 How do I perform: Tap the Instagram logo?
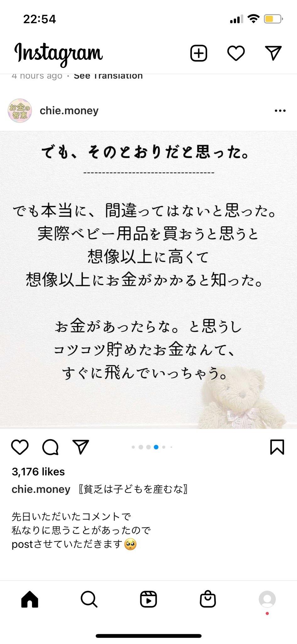pos(59,53)
